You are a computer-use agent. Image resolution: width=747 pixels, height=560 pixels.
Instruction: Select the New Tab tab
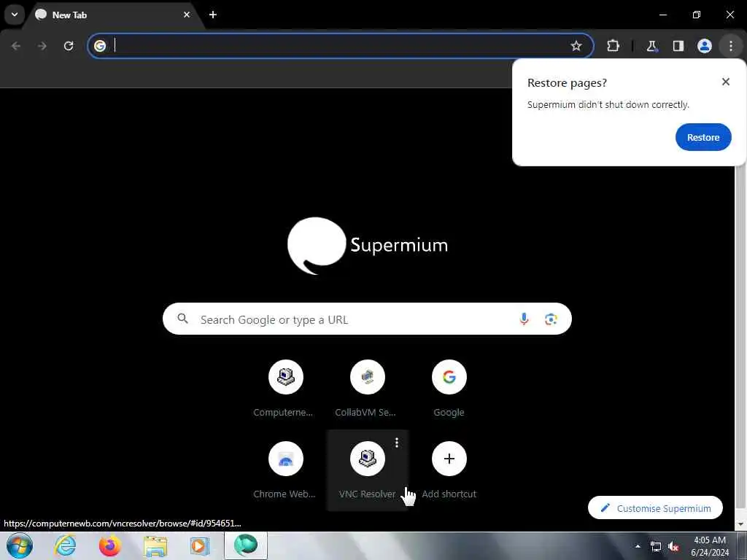coord(113,15)
